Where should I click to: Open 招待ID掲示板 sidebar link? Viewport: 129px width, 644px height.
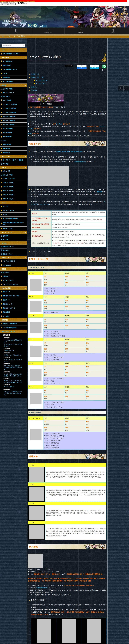click(x=7, y=144)
